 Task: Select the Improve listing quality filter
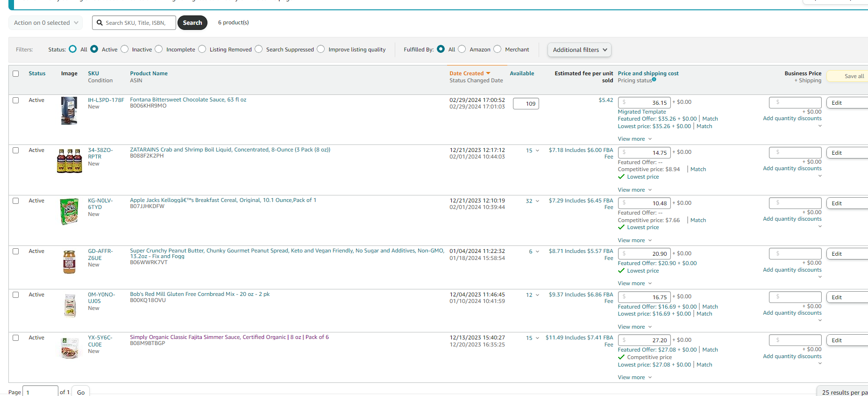(321, 49)
